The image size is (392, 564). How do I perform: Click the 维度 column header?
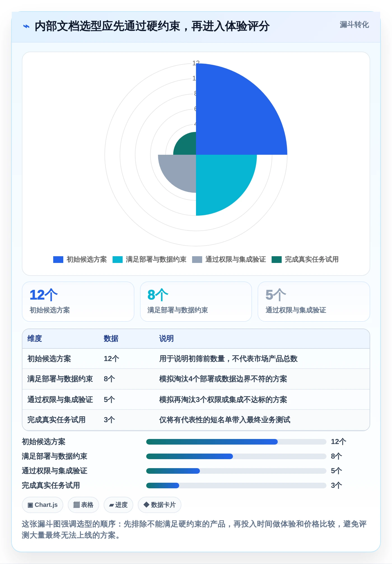35,339
